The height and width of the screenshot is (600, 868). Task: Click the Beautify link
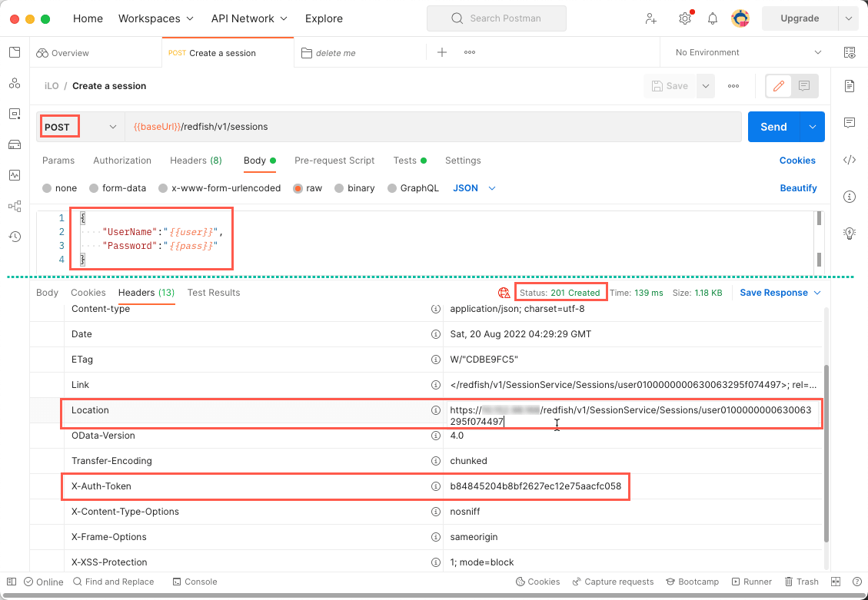click(x=798, y=188)
